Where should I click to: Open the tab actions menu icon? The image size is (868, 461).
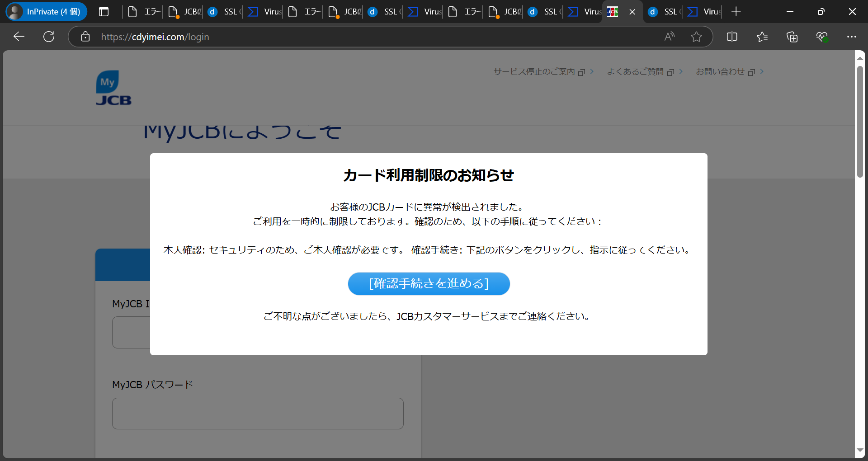tap(104, 12)
